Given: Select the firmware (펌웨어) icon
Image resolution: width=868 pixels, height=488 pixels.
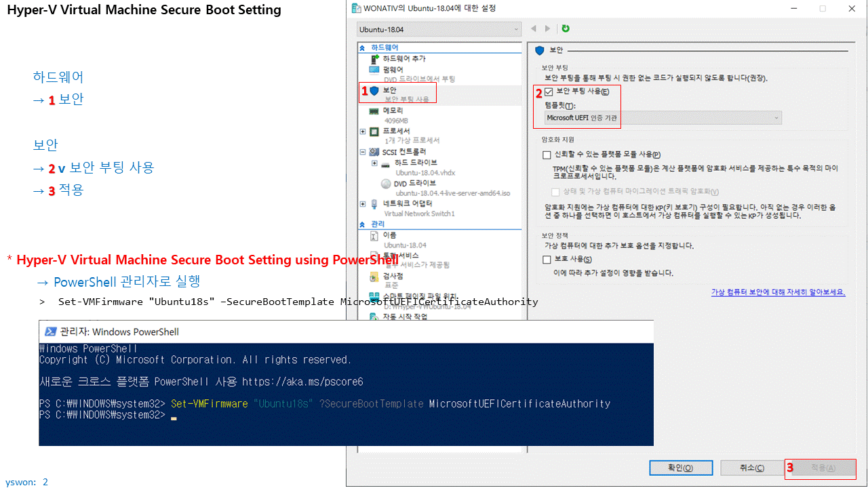Looking at the screenshot, I should click(374, 69).
